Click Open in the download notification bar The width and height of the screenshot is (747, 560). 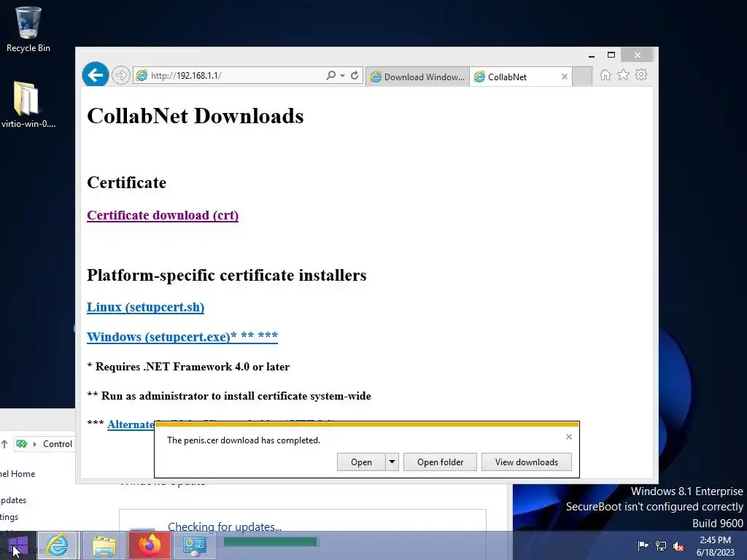pyautogui.click(x=361, y=462)
